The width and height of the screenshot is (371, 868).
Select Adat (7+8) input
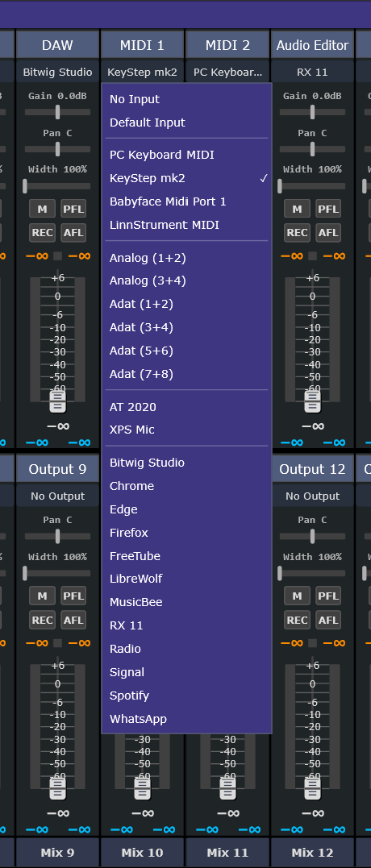point(186,374)
